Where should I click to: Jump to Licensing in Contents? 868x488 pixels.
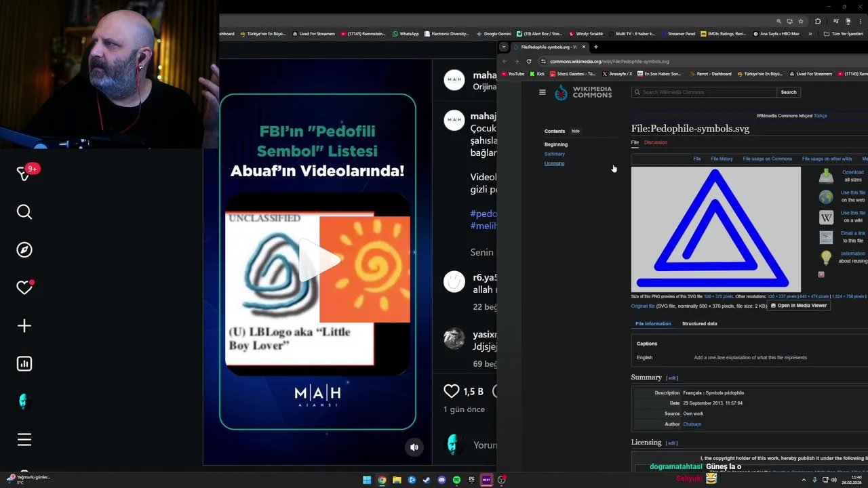(x=555, y=163)
